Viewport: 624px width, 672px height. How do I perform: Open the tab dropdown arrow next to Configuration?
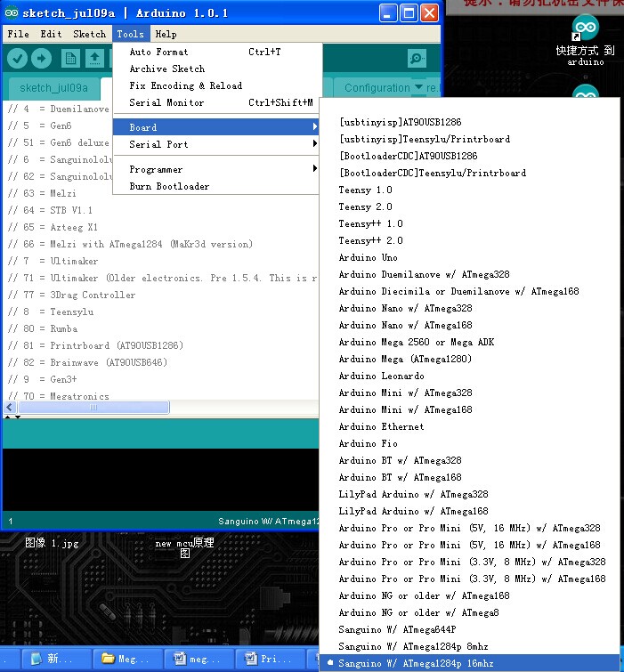[418, 86]
